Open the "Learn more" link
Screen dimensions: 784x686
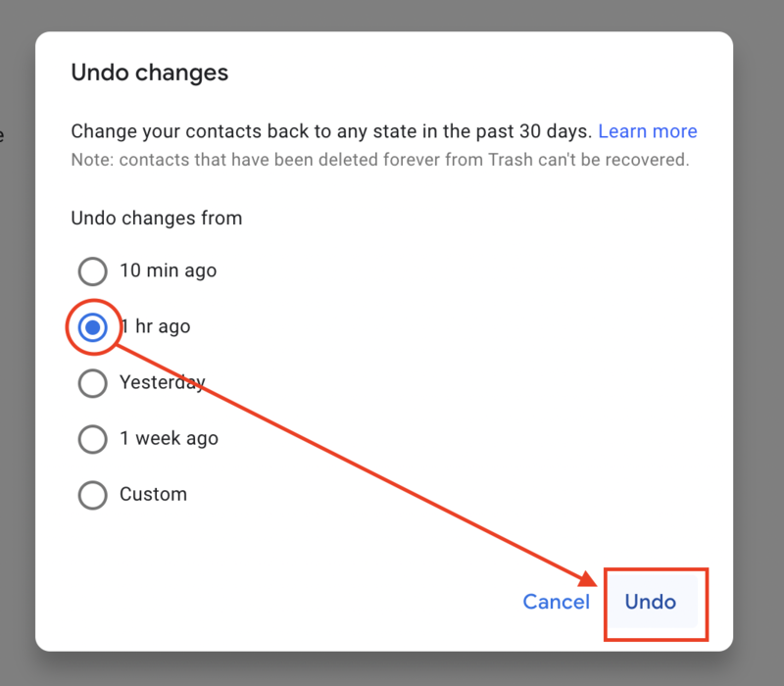click(x=647, y=131)
